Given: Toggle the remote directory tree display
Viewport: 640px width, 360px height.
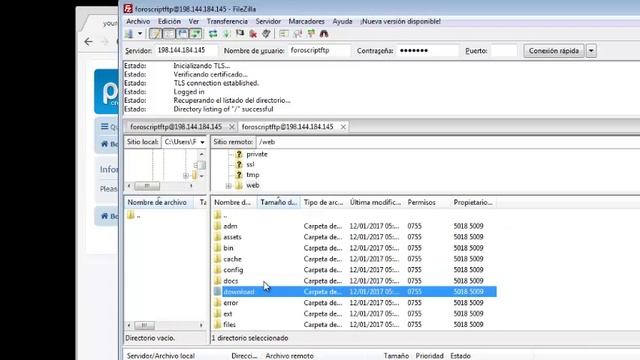Looking at the screenshot, I should (182, 34).
